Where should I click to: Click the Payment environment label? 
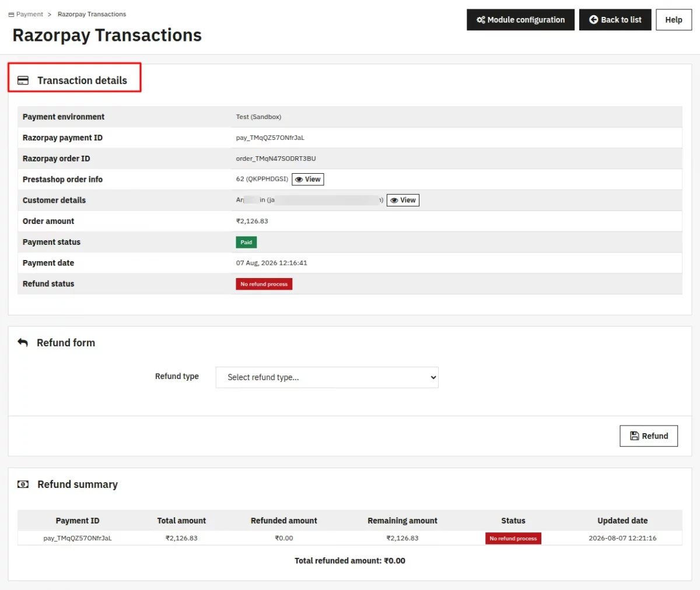64,117
